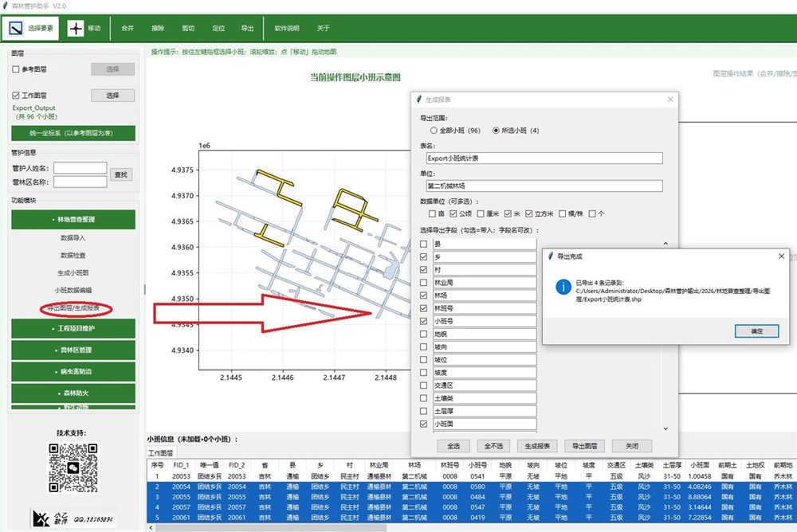This screenshot has width=797, height=532.
Task: Enable the 参考图层 reference layer checkbox
Action: (x=16, y=69)
